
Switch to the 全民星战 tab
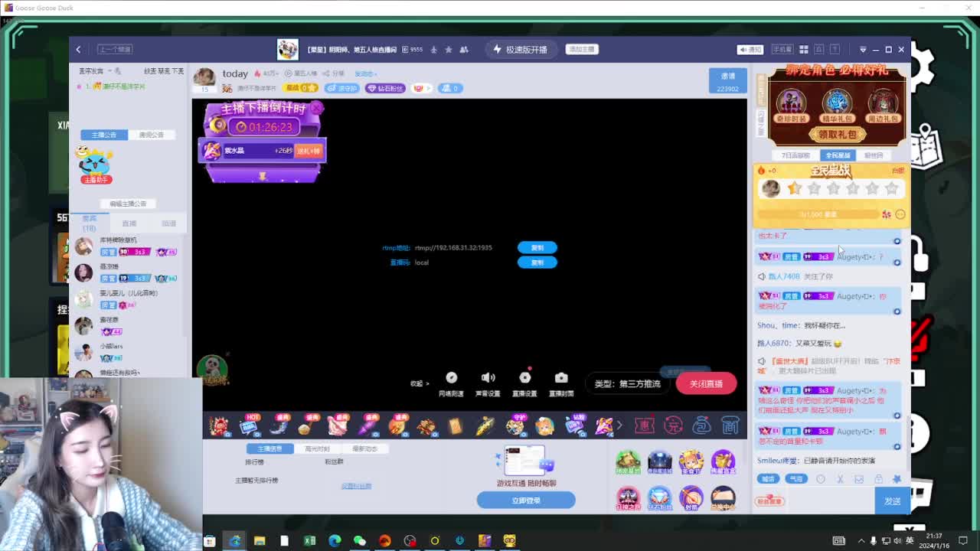click(838, 155)
